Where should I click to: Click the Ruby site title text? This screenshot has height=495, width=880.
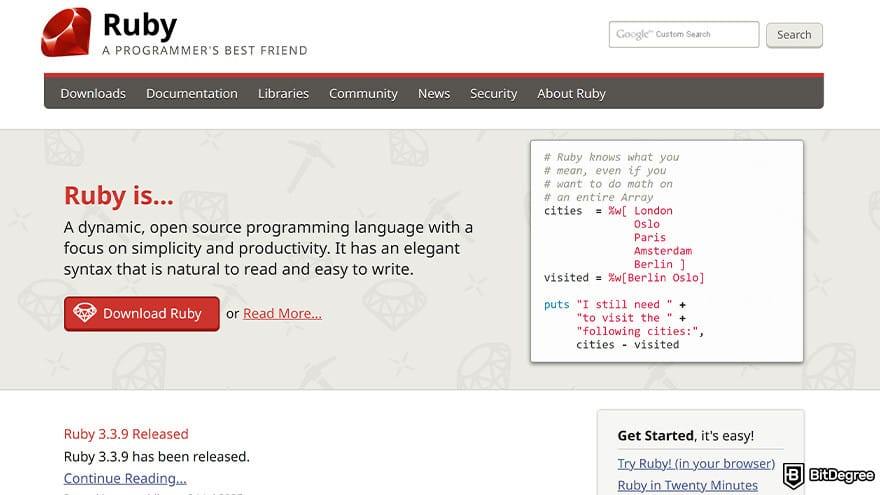140,25
